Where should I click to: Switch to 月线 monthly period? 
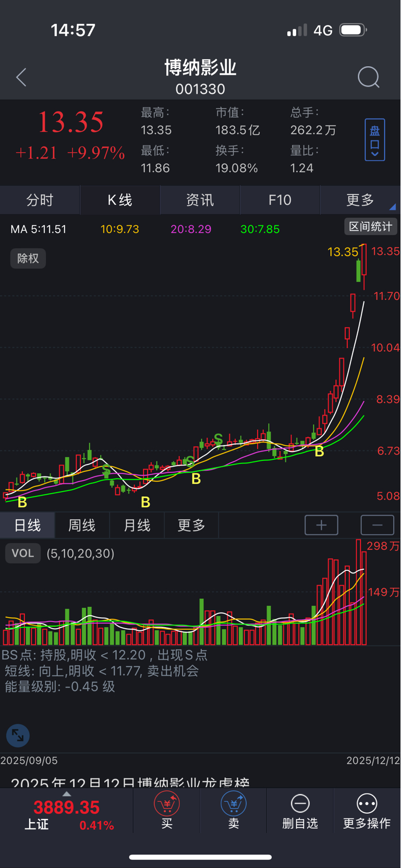coord(137,525)
